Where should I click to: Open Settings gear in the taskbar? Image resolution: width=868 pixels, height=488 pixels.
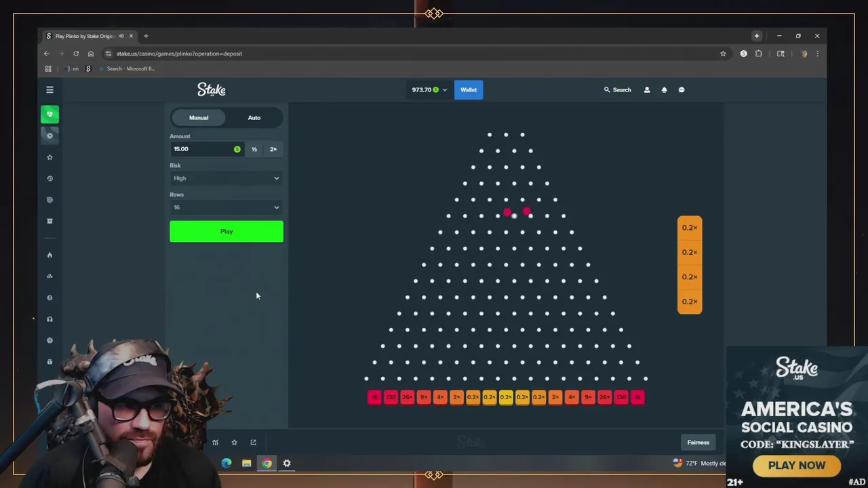click(287, 464)
